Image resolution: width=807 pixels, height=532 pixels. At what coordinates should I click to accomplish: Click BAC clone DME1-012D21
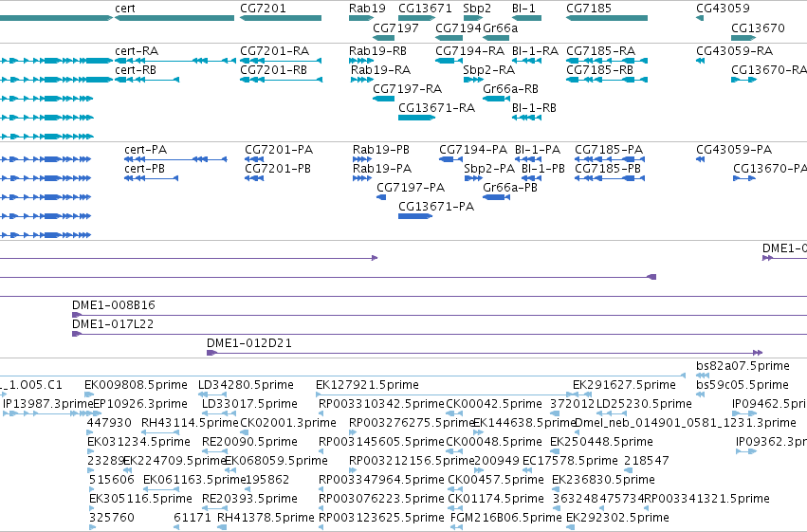(x=249, y=343)
